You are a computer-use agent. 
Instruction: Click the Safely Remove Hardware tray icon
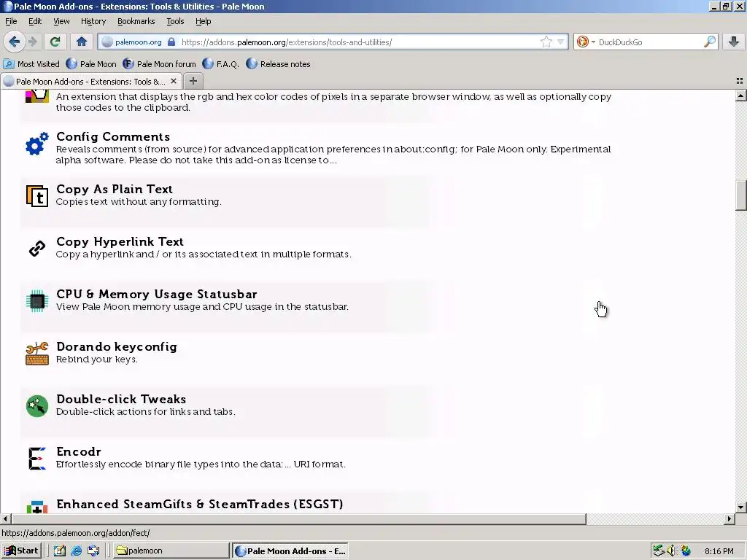point(659,551)
